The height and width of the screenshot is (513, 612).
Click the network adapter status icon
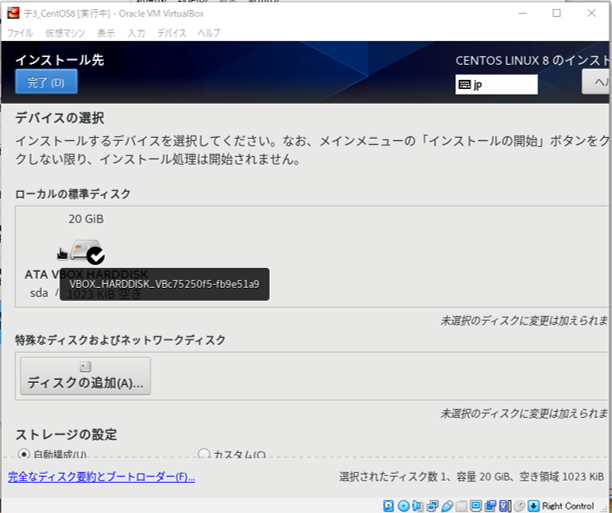point(432,506)
